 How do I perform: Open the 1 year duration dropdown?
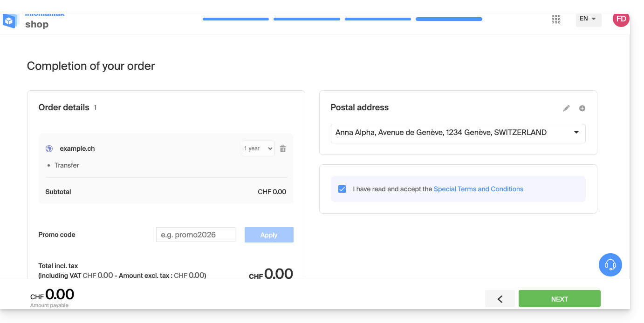pyautogui.click(x=258, y=148)
